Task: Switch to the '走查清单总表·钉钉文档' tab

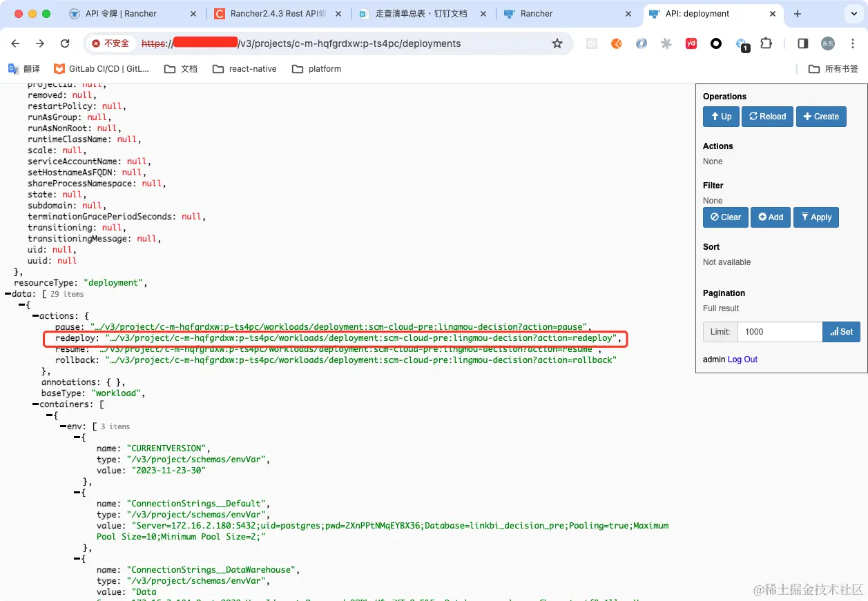Action: click(x=423, y=14)
